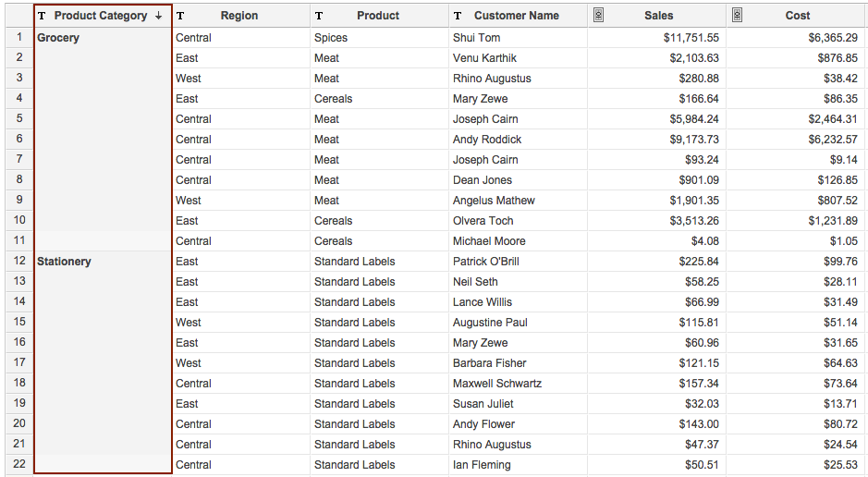This screenshot has width=868, height=477.
Task: Select row number 12
Action: [x=19, y=262]
